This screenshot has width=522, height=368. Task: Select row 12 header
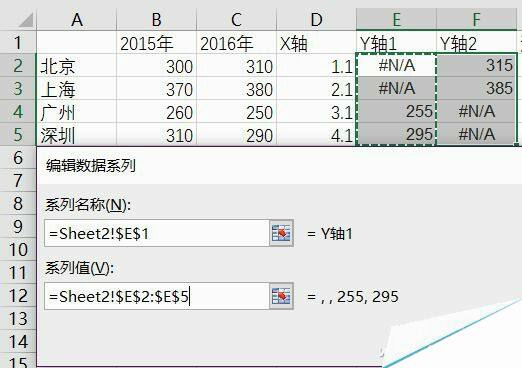18,296
